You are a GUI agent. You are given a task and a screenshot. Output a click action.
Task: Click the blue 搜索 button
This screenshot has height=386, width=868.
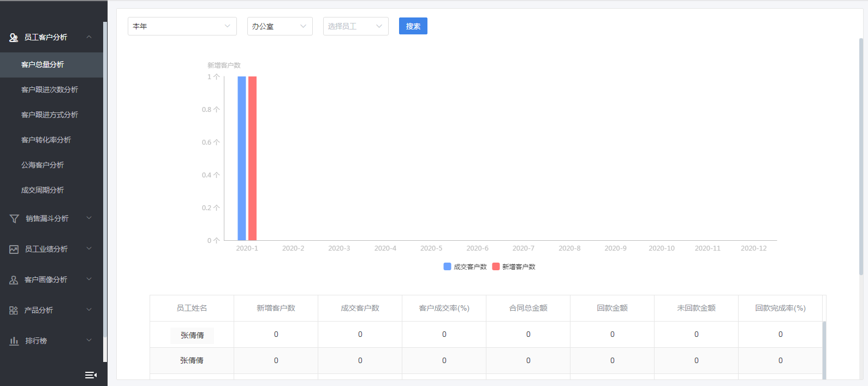(x=413, y=26)
